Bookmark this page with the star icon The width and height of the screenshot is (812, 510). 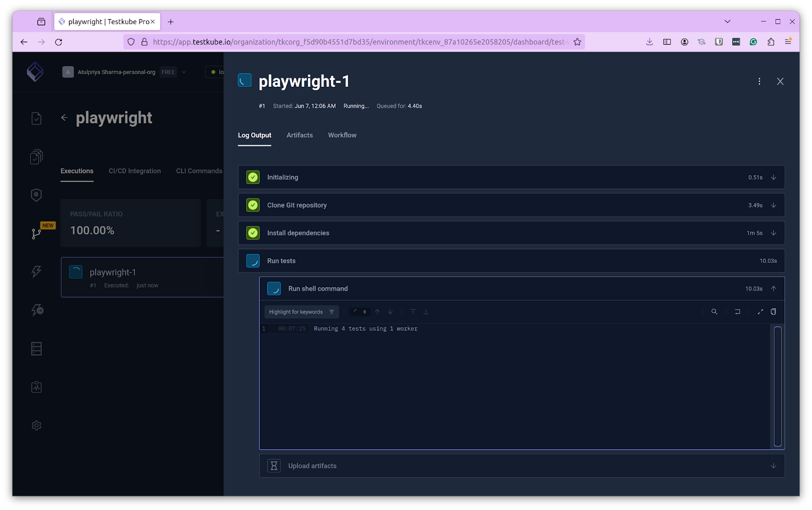(x=577, y=42)
